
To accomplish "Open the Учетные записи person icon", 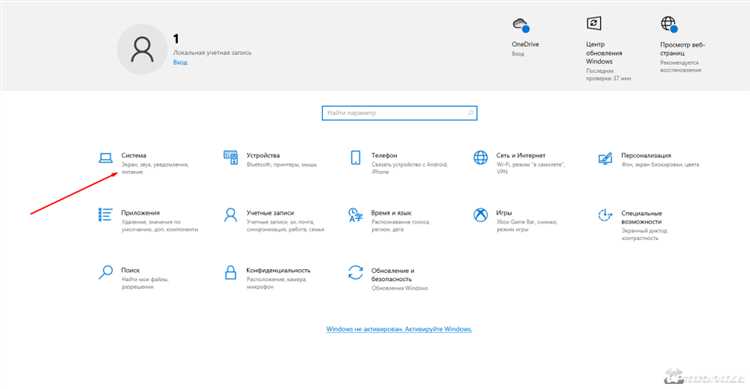I will [231, 215].
